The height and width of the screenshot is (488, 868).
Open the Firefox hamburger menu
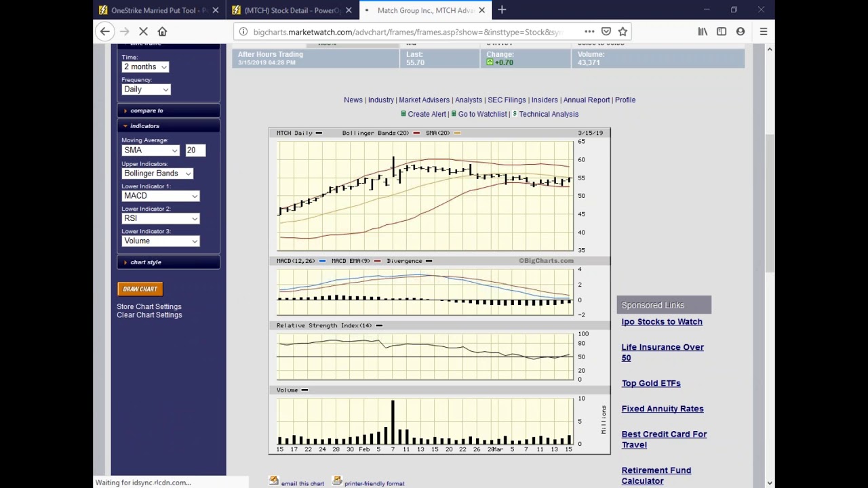[x=764, y=31]
